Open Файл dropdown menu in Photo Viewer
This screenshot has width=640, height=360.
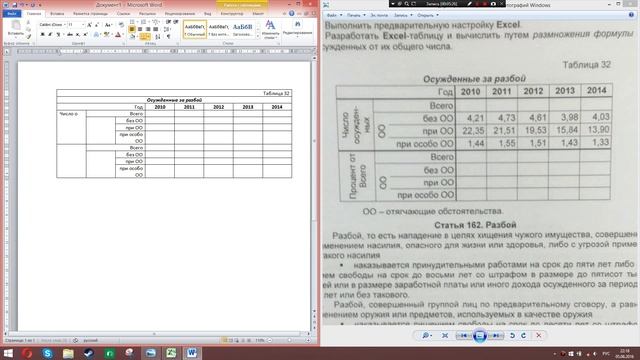(x=334, y=15)
